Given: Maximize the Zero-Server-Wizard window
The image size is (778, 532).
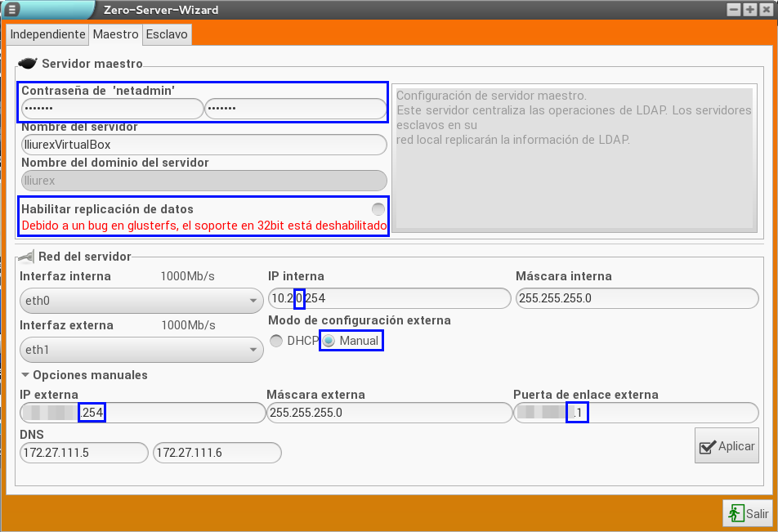Looking at the screenshot, I should point(749,10).
